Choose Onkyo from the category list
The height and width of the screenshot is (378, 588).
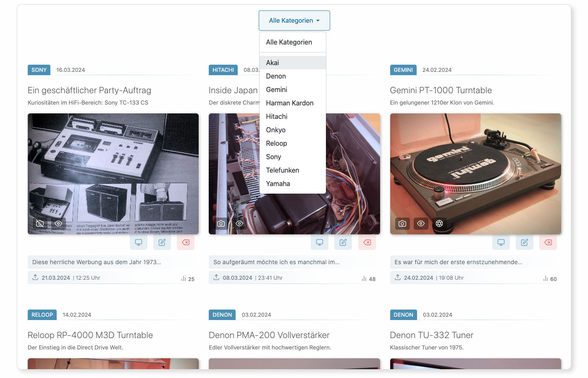point(293,130)
